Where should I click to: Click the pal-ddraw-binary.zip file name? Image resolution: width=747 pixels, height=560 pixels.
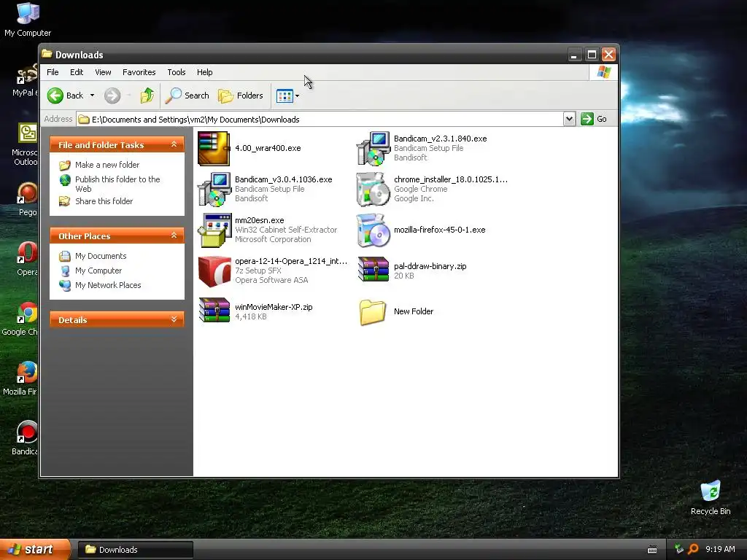430,266
